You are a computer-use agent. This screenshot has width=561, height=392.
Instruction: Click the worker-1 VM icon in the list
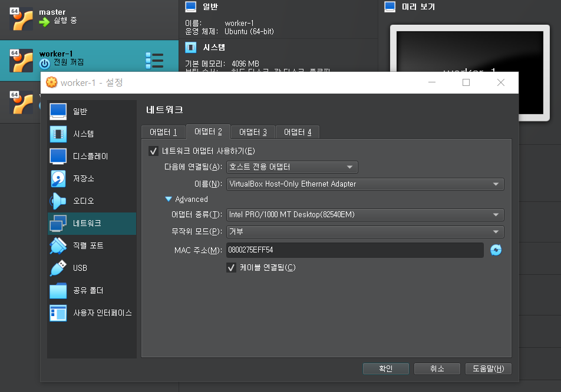tap(21, 61)
